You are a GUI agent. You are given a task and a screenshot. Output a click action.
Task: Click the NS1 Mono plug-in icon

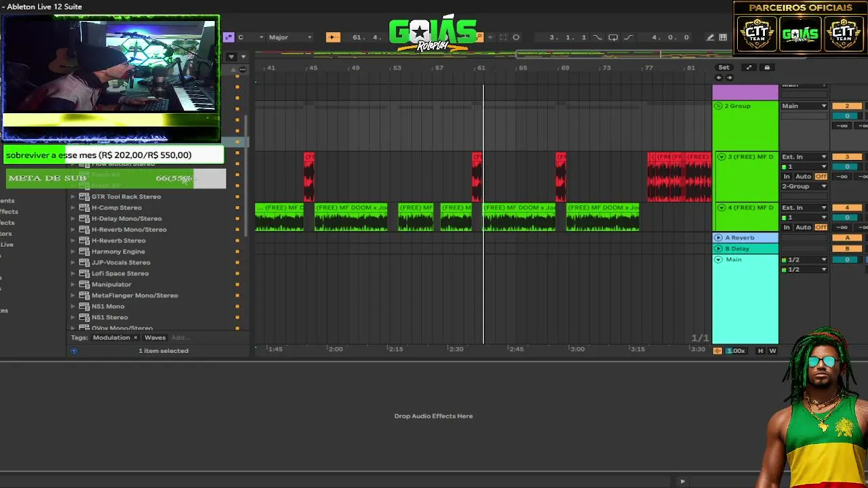(x=84, y=306)
